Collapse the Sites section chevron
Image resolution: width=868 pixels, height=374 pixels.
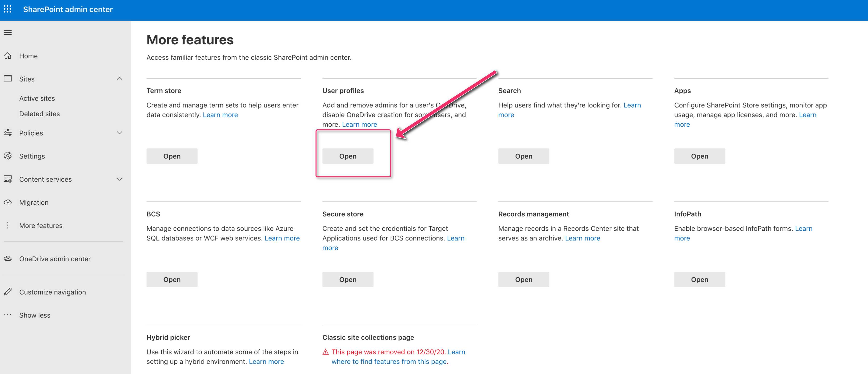[x=119, y=79]
